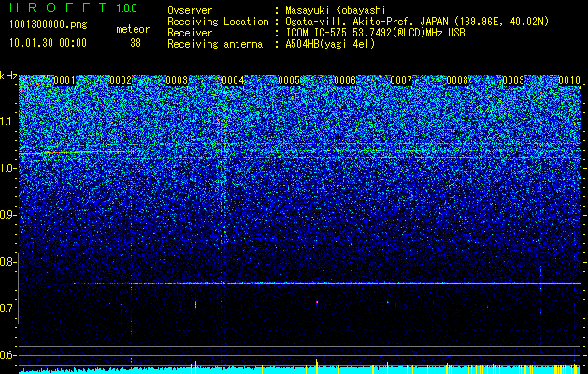This screenshot has width=588, height=374.
Task: Click the 'Ovserver' field label
Action: (190, 10)
